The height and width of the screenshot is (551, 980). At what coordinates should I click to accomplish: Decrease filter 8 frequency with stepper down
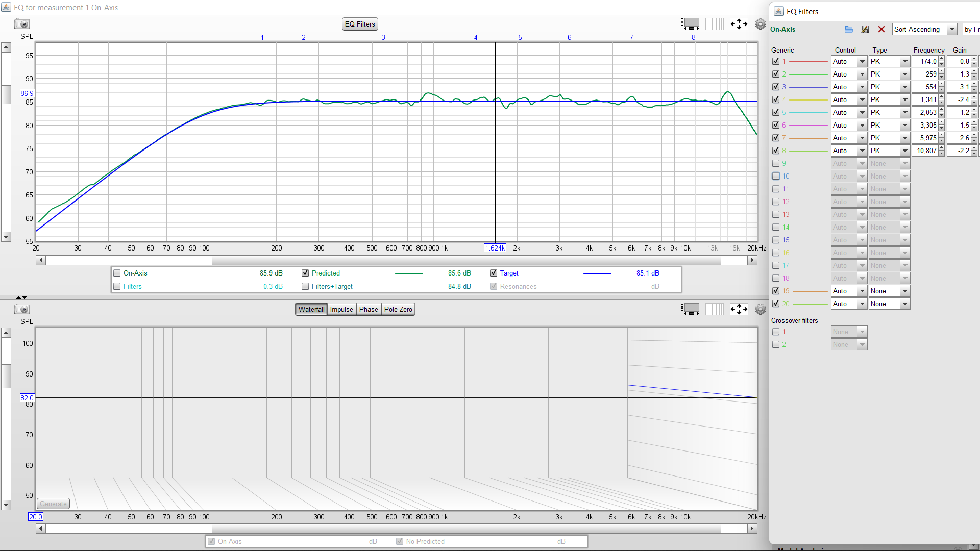[942, 154]
